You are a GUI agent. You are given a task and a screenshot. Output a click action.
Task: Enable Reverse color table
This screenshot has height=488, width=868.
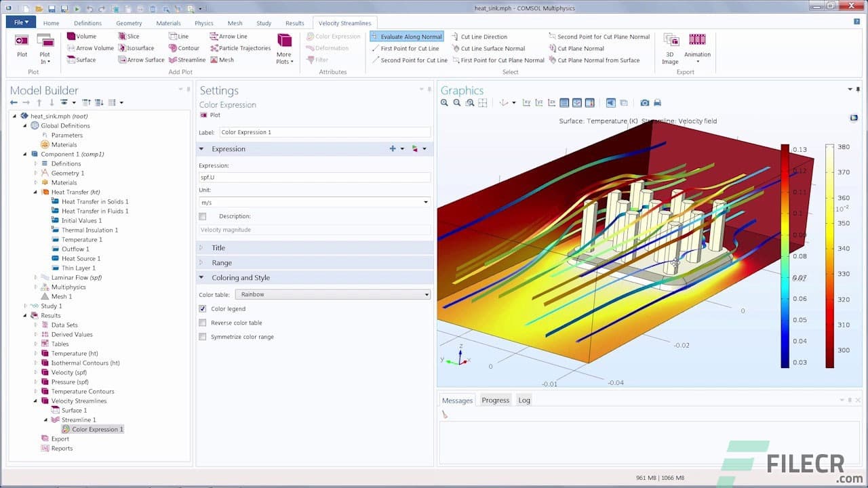click(202, 323)
